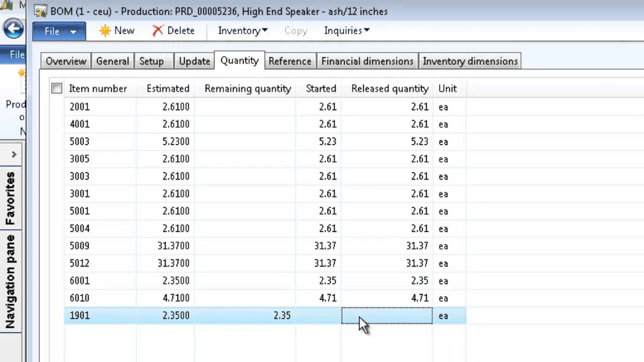Viewport: 644px width, 362px height.
Task: Click the Remaining quantity column header
Action: (248, 88)
